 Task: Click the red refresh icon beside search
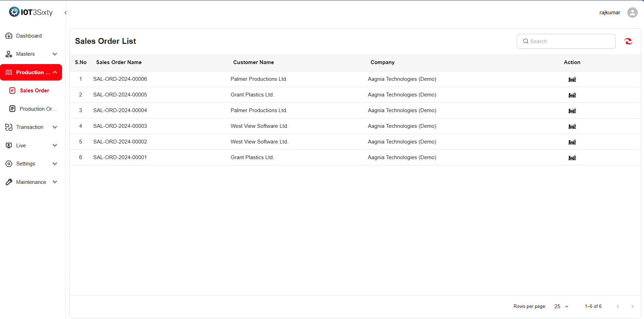pos(628,41)
